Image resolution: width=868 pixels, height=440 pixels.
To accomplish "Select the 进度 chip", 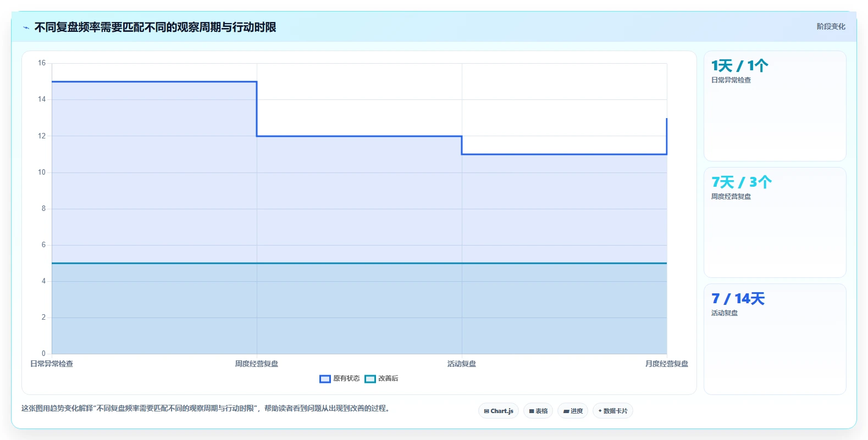I will (573, 411).
